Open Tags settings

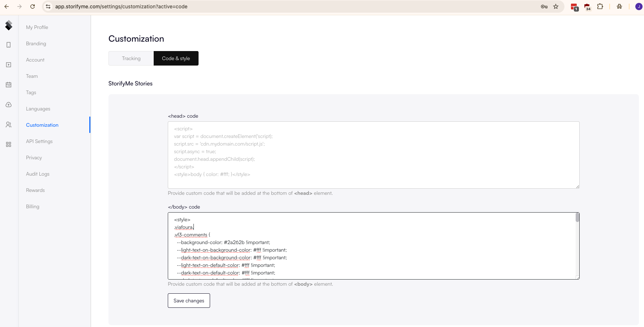click(x=31, y=92)
